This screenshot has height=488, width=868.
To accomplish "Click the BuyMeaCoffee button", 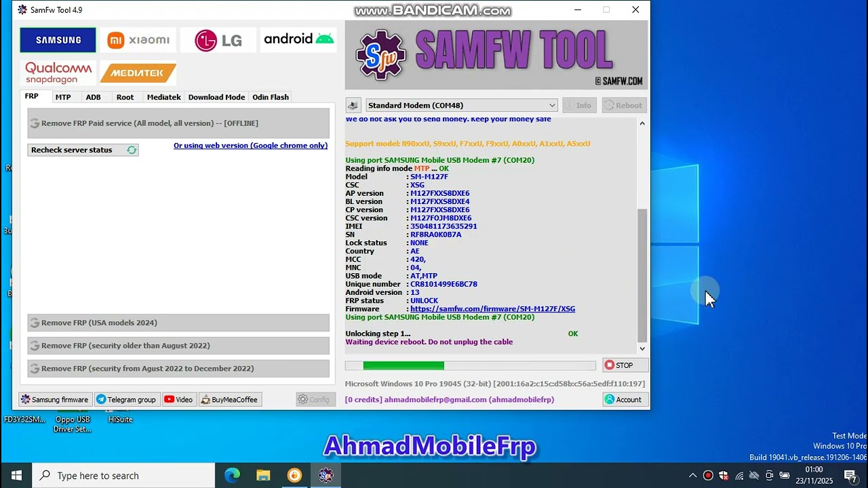I will click(x=229, y=399).
